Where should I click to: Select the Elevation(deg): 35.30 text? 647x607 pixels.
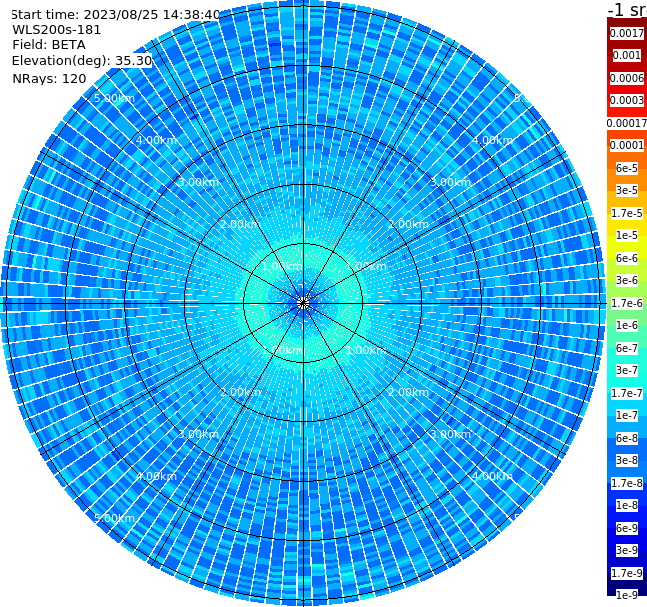(82, 61)
